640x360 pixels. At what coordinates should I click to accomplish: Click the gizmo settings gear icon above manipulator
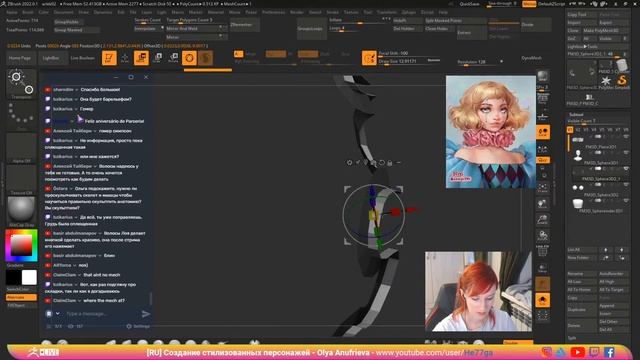pos(349,162)
